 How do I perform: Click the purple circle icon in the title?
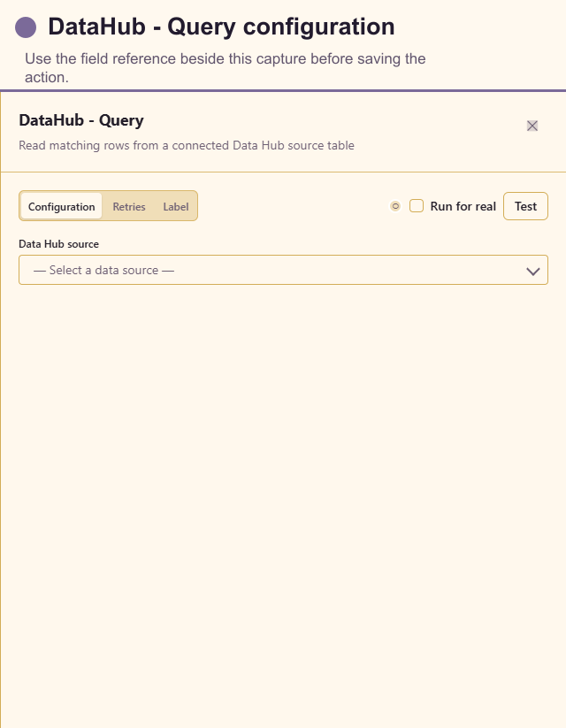point(26,27)
